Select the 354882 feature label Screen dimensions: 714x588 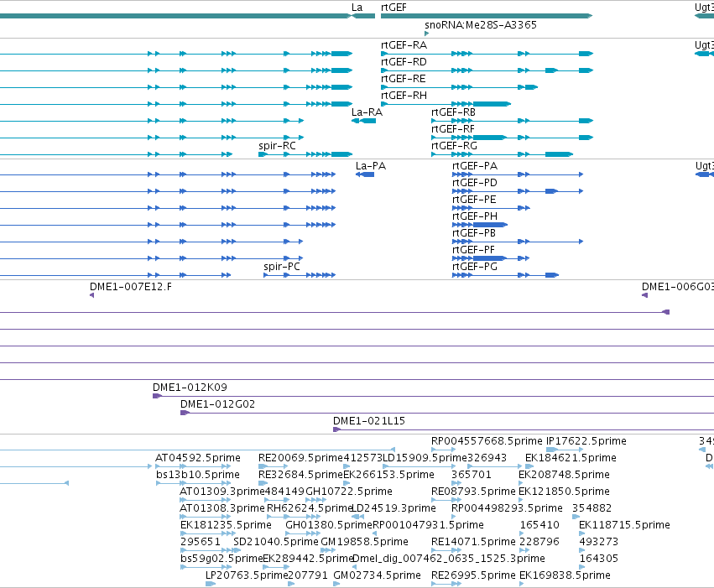pyautogui.click(x=592, y=509)
